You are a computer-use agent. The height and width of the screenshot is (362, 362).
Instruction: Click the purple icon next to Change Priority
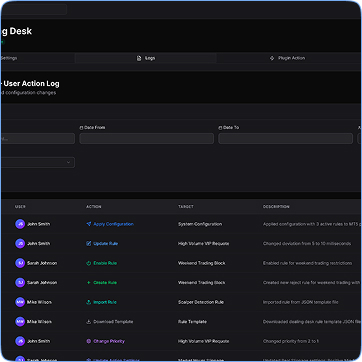pos(89,341)
